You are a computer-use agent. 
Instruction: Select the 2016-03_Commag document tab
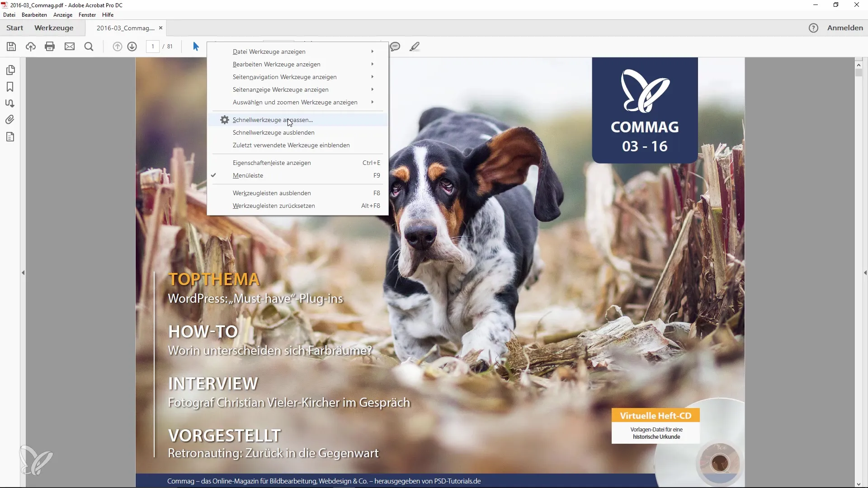pyautogui.click(x=125, y=28)
